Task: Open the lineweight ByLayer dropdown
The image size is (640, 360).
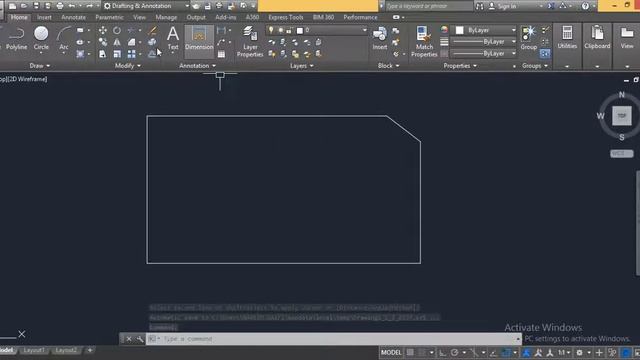Action: pos(484,42)
